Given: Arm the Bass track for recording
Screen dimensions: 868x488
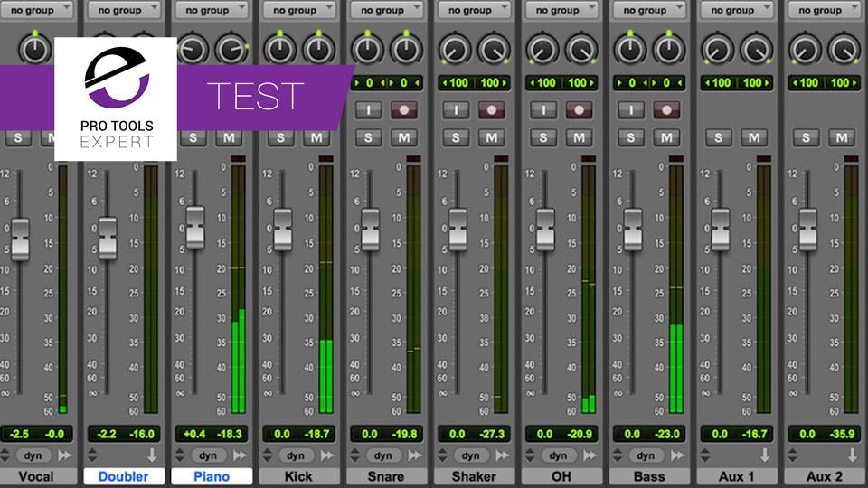Looking at the screenshot, I should click(666, 110).
